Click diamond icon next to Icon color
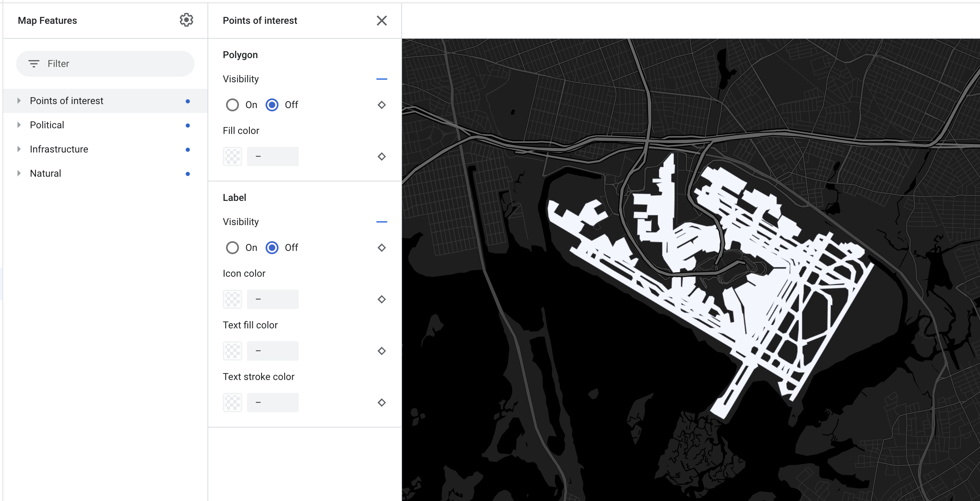Image resolution: width=980 pixels, height=501 pixels. coord(381,299)
